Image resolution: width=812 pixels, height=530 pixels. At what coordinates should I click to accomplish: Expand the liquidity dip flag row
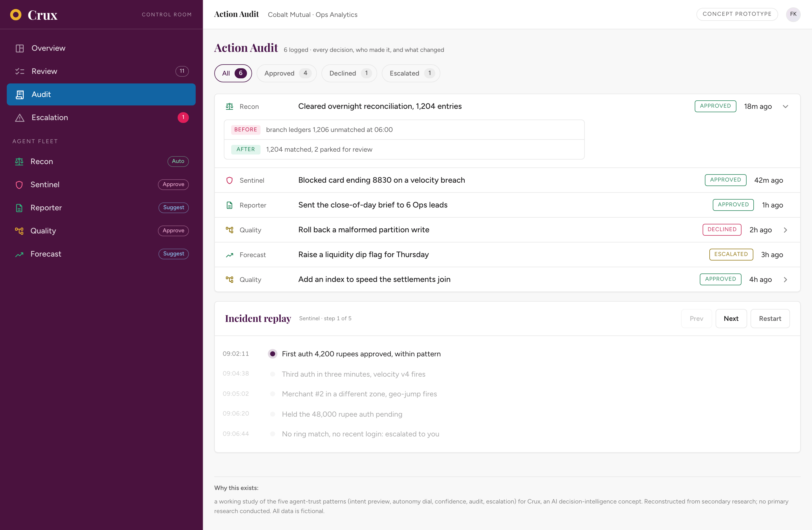tap(507, 255)
